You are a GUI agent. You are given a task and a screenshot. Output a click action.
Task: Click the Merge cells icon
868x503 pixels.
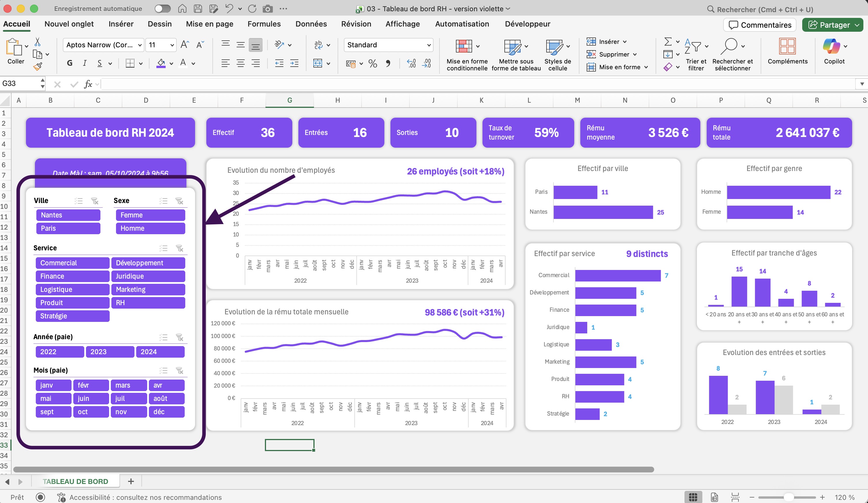(x=317, y=63)
